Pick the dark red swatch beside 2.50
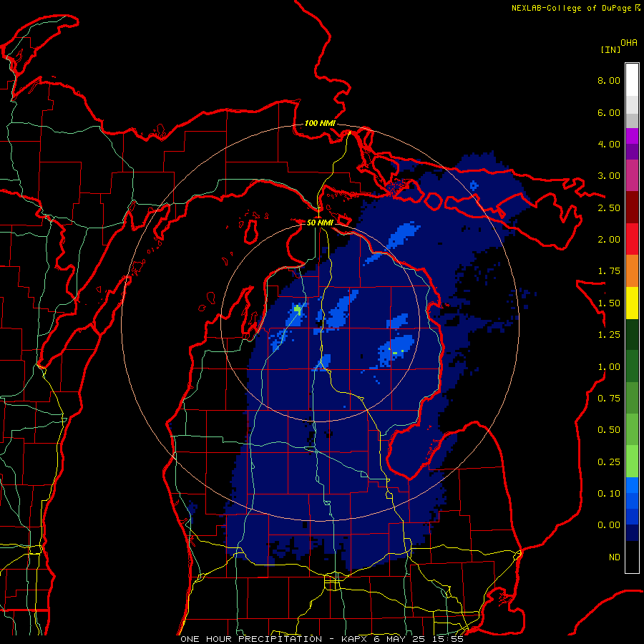644x644 pixels. [x=632, y=208]
